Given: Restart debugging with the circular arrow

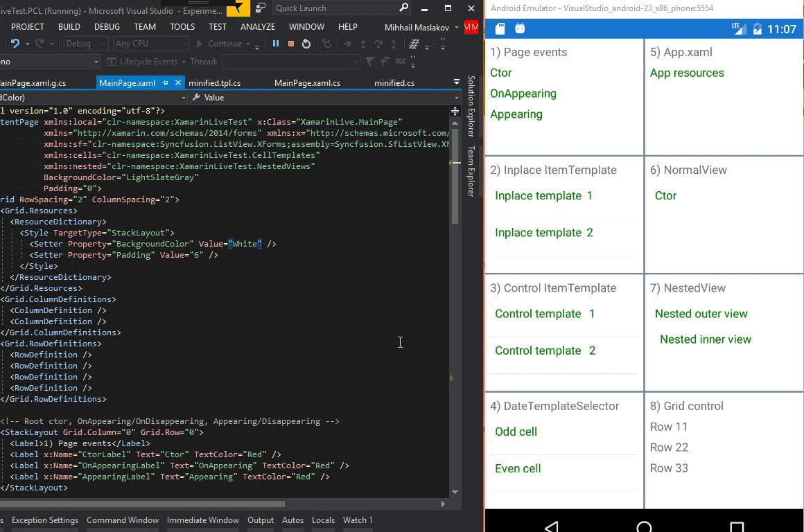Looking at the screenshot, I should click(306, 44).
